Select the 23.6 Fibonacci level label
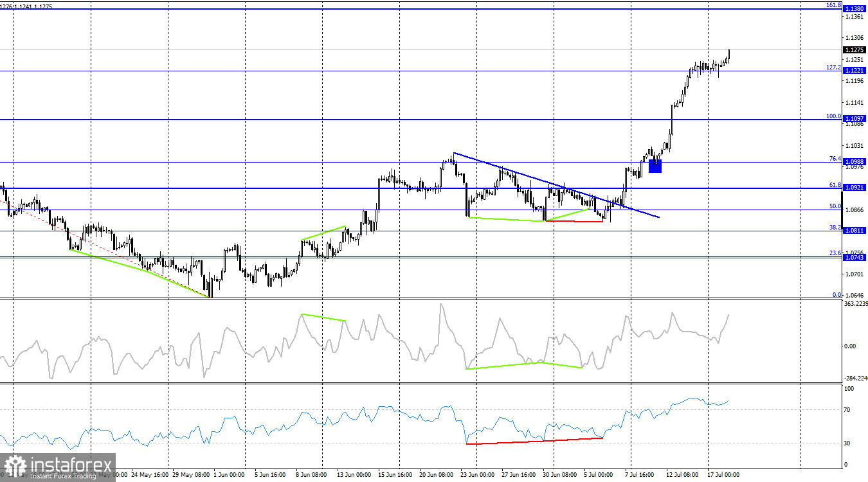 [x=835, y=253]
